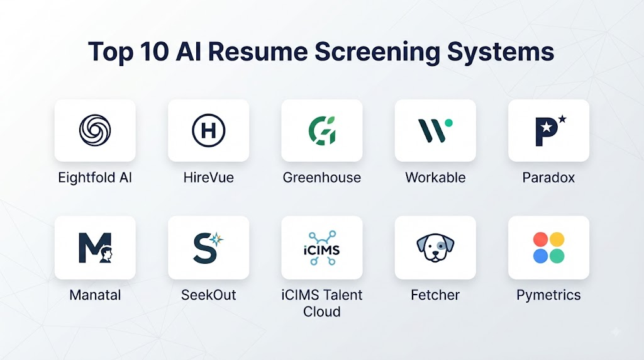Select the "SeekOut" label
This screenshot has height=360, width=644.
pyautogui.click(x=209, y=295)
